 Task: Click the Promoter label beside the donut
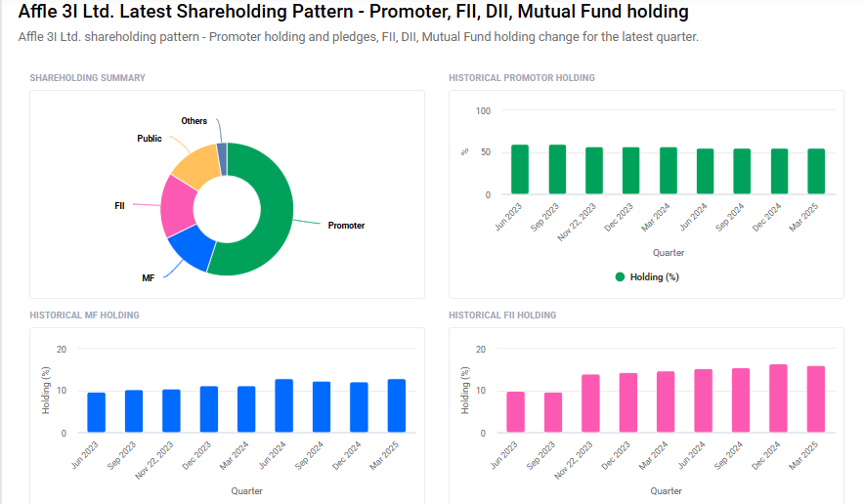pos(346,226)
